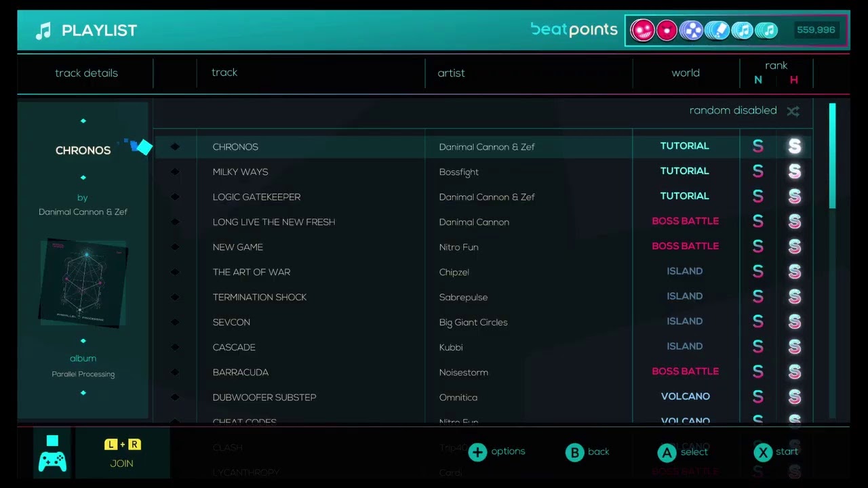
Task: Click the H rank column header
Action: tap(793, 80)
